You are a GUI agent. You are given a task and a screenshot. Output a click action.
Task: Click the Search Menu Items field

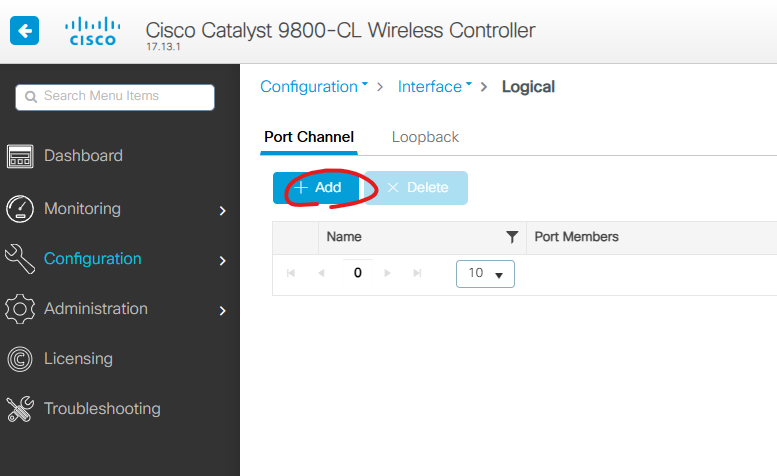115,97
